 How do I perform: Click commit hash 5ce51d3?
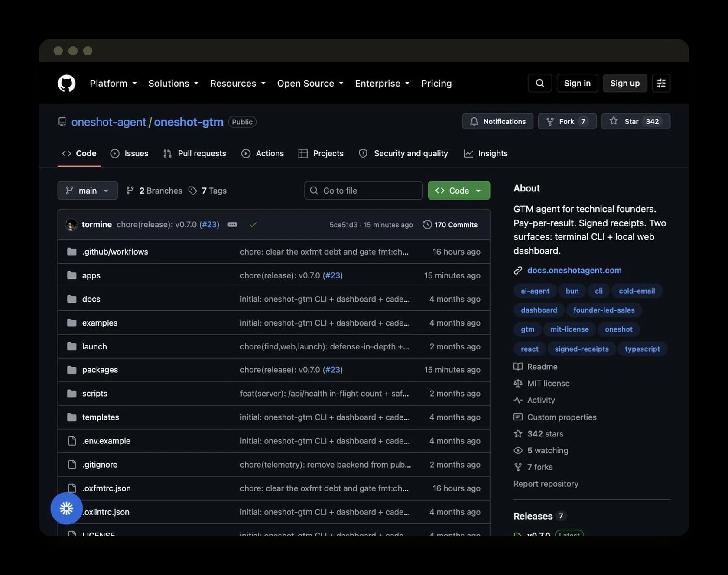point(343,225)
